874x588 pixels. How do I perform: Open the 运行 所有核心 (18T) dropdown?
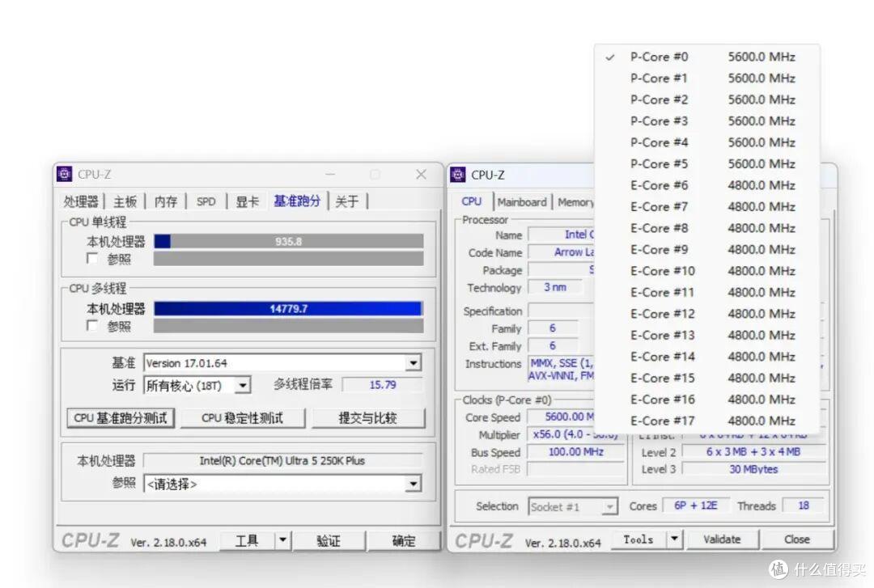pos(243,385)
